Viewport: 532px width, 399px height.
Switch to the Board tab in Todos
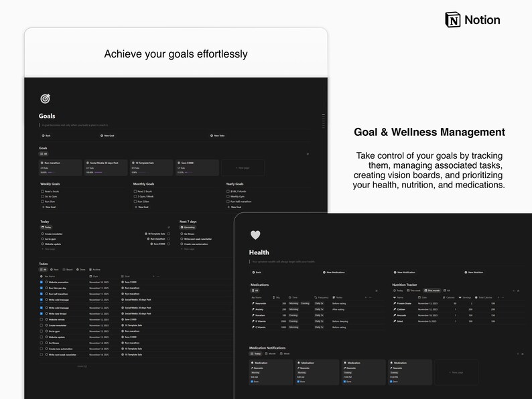click(68, 270)
